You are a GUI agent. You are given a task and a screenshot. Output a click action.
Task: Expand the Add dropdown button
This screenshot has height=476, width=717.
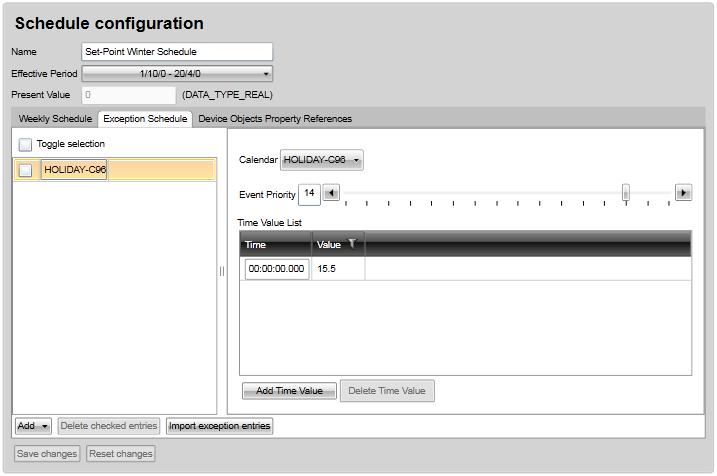click(x=33, y=426)
